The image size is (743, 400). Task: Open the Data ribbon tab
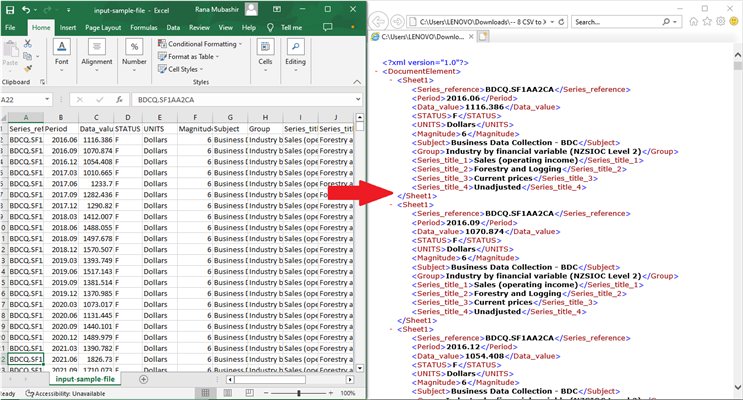point(173,27)
